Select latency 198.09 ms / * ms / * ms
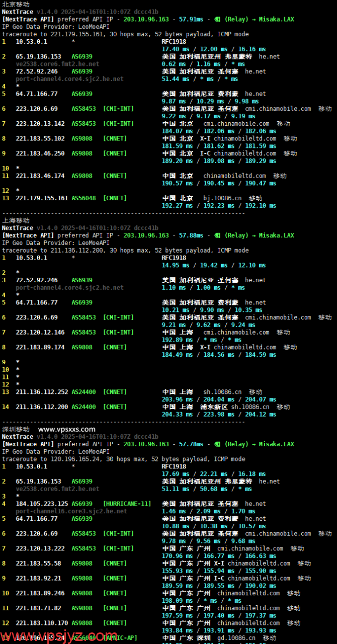337x644 pixels. [202, 601]
